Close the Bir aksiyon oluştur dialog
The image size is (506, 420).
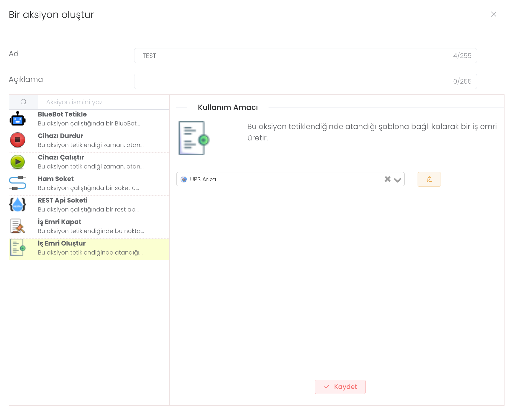[x=493, y=14]
